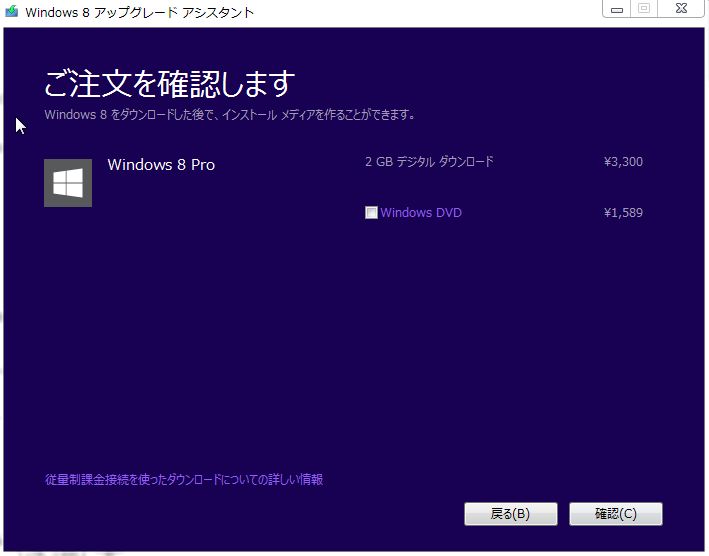Image resolution: width=709 pixels, height=556 pixels.
Task: Click the 戻る(B) back button
Action: pos(510,514)
